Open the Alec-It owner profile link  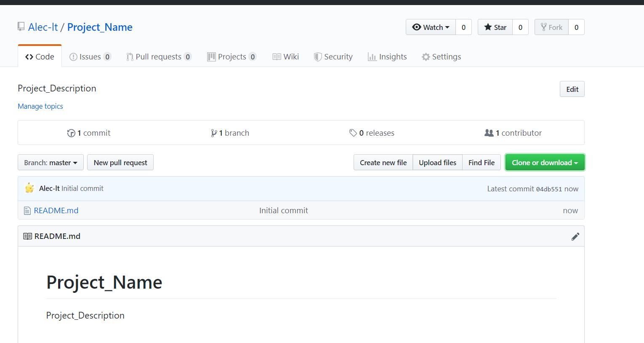pyautogui.click(x=43, y=27)
